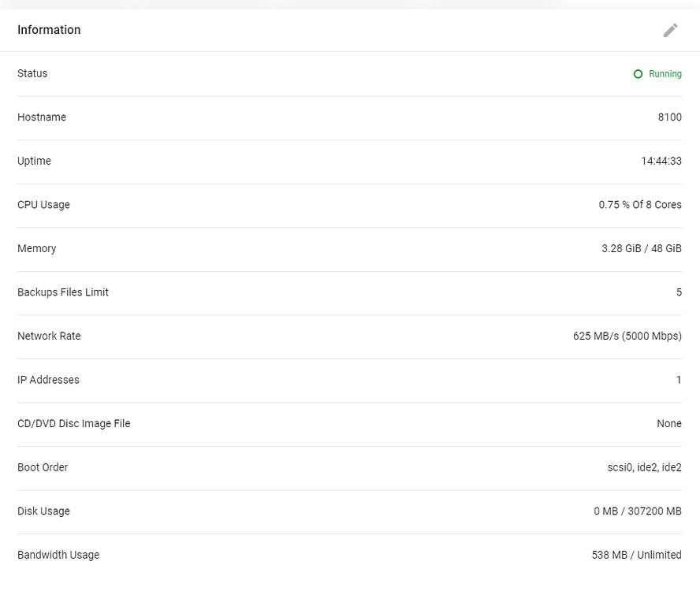Select the scsi0, ide2, ide2 boot order value
The width and height of the screenshot is (700, 591).
(x=639, y=467)
